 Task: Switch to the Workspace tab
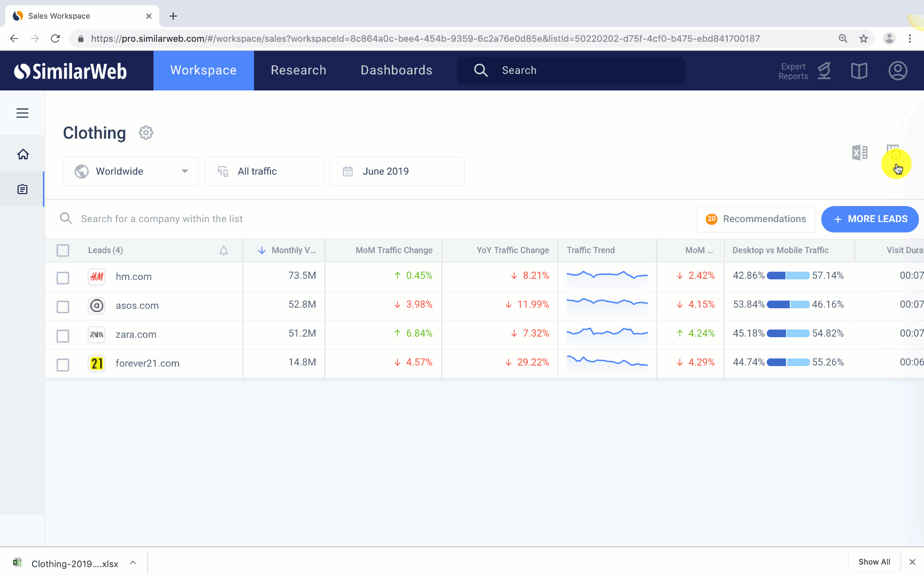click(x=204, y=71)
